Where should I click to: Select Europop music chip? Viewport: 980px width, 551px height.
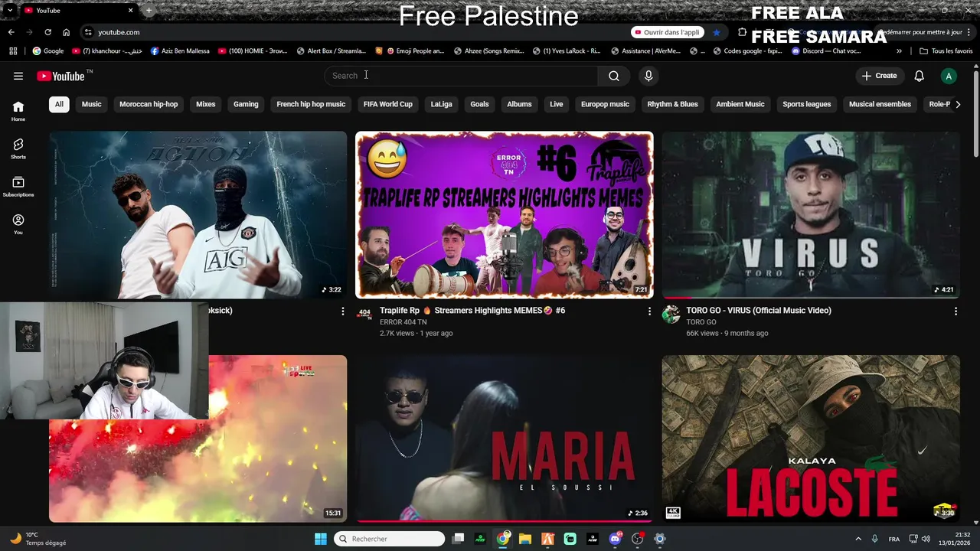tap(605, 104)
